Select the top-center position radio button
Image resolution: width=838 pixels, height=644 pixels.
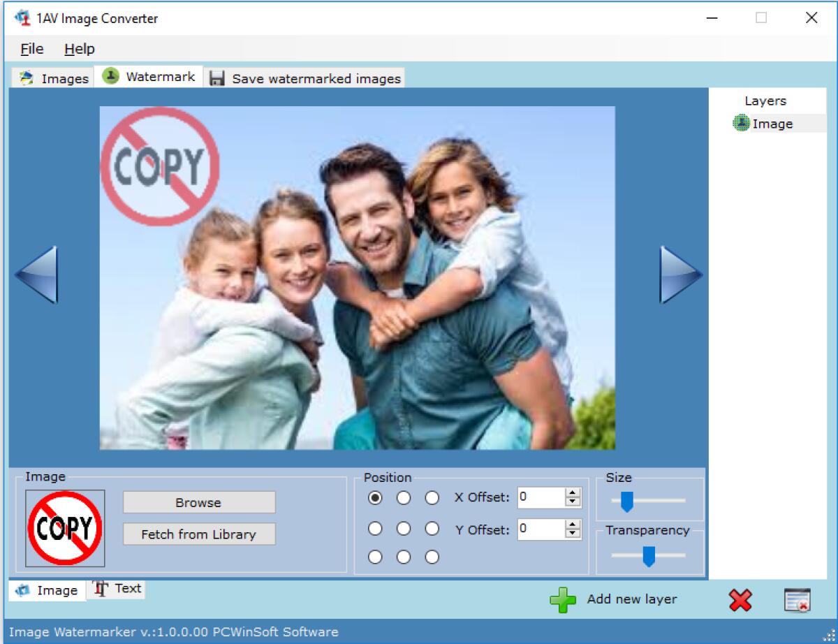[404, 498]
